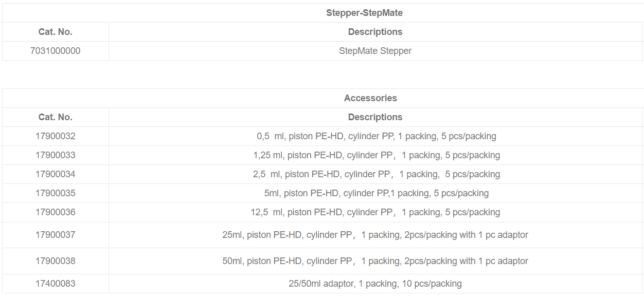This screenshot has width=644, height=298.
Task: Select catalog number 17900033
Action: tap(56, 155)
